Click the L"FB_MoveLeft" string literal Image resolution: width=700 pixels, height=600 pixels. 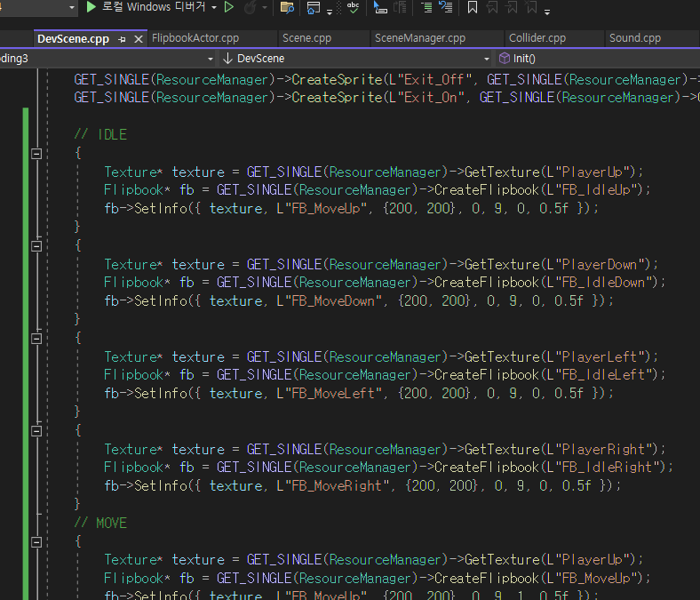point(329,394)
